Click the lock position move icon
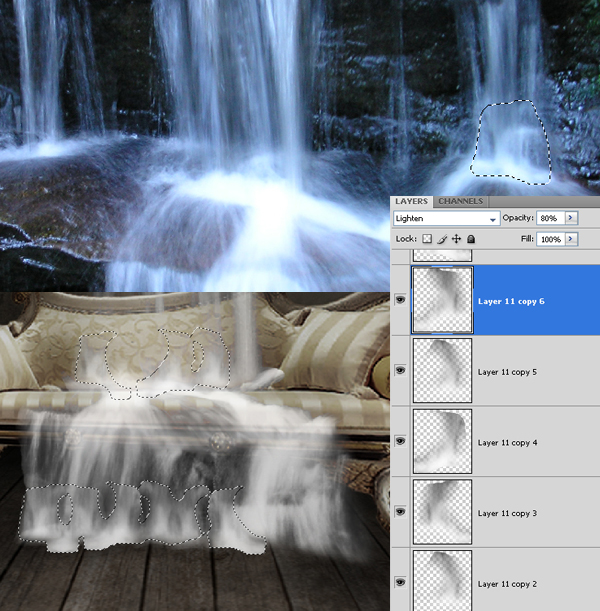Screen dimensions: 600x611 (x=456, y=240)
